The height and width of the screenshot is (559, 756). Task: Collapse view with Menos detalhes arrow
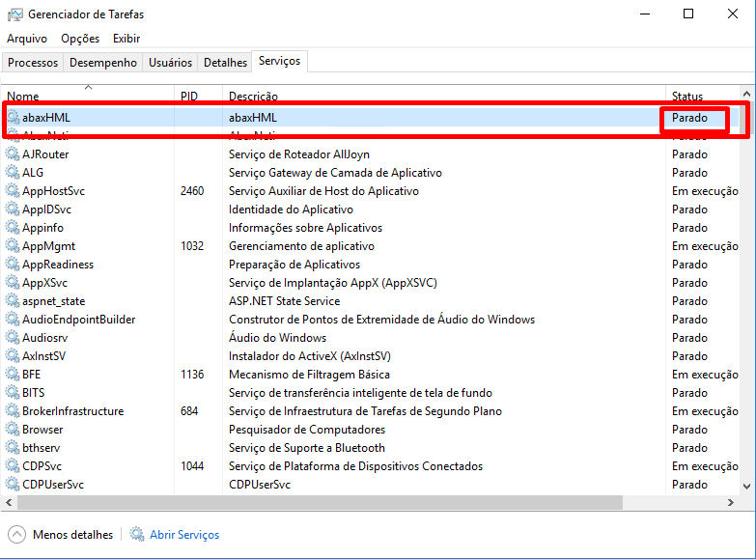[17, 535]
